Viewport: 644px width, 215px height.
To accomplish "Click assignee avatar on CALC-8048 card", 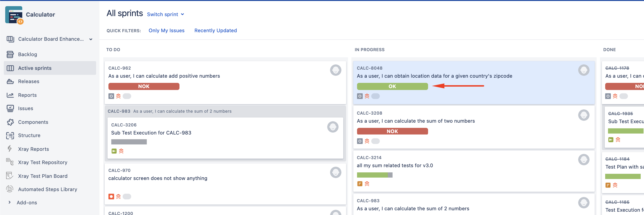I will pos(584,70).
